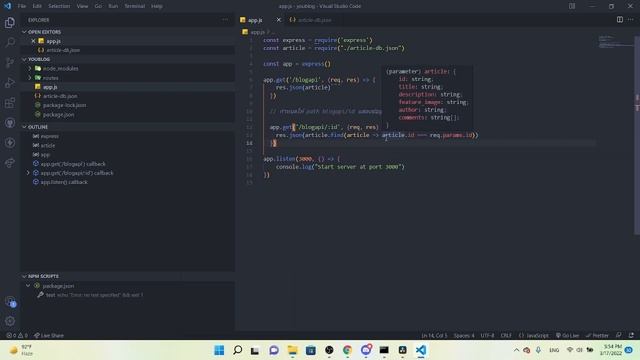The width and height of the screenshot is (640, 360).
Task: Open the Explorer view in activity bar
Action: (10, 22)
